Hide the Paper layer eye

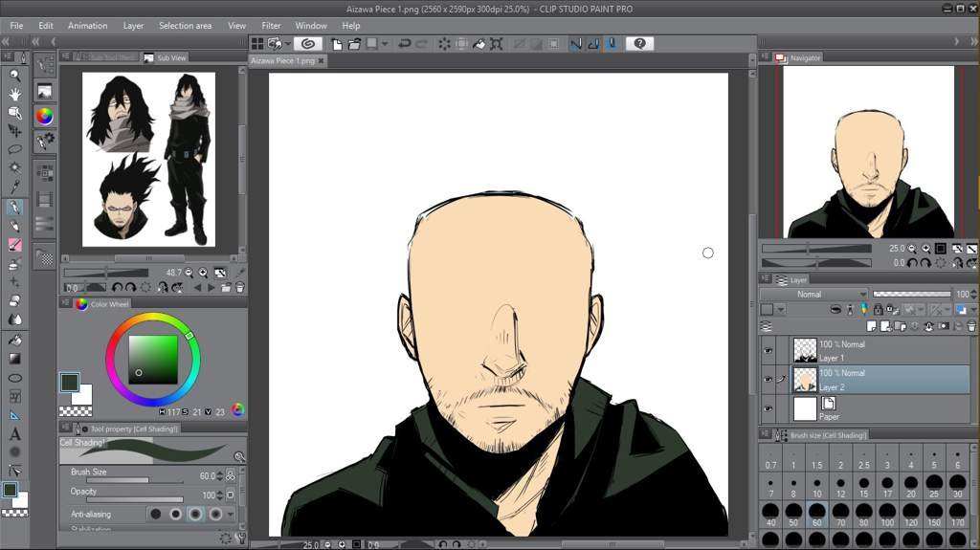768,408
